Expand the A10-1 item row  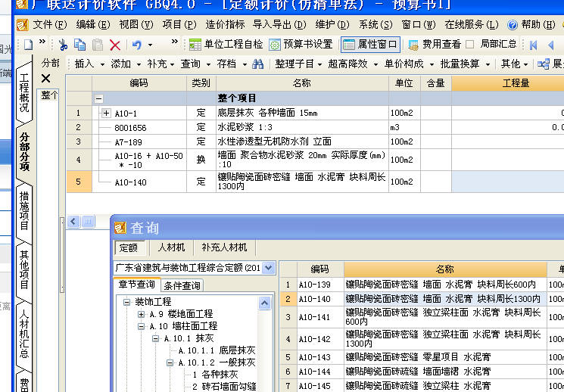(106, 114)
